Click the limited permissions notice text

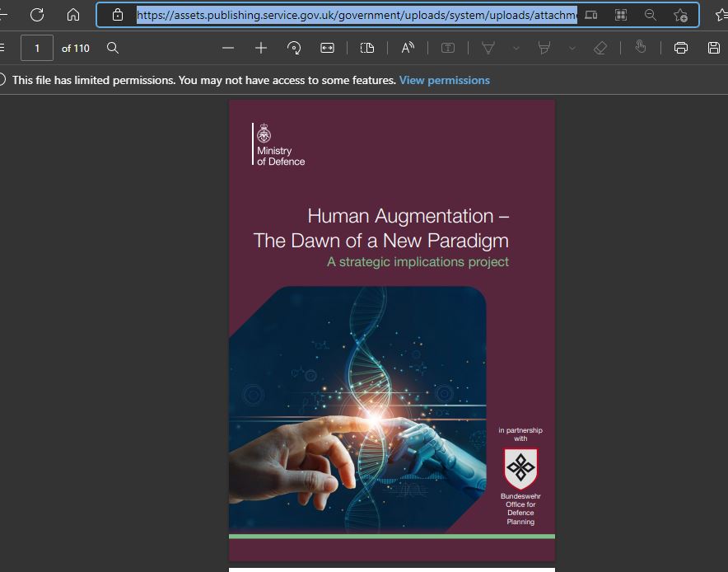coord(203,80)
